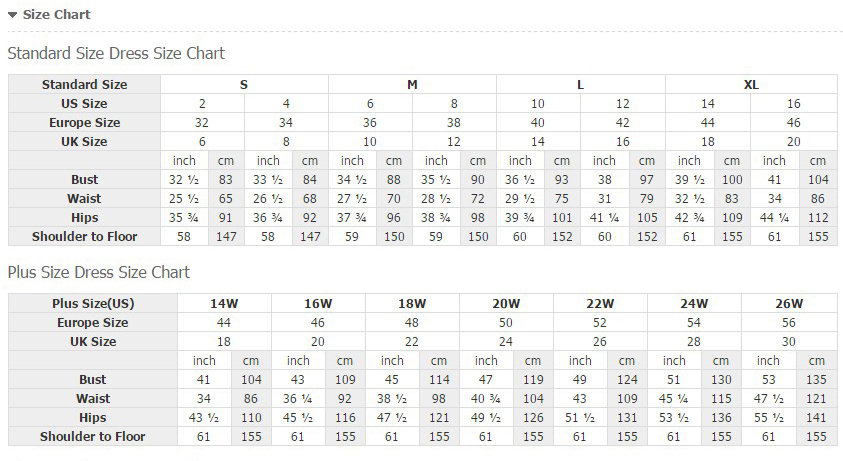Click Bust label in standard size chart
843x461 pixels.
[x=85, y=180]
